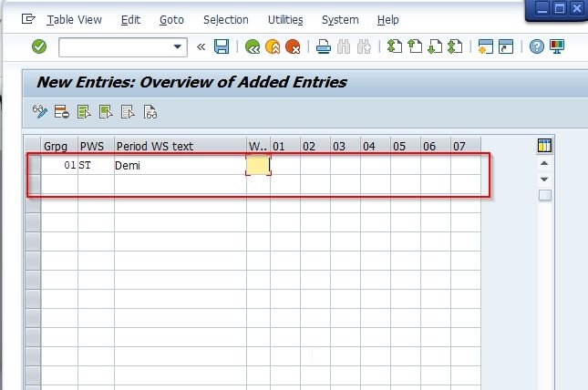
Task: Click the Find Next binoculars icon
Action: pyautogui.click(x=364, y=46)
